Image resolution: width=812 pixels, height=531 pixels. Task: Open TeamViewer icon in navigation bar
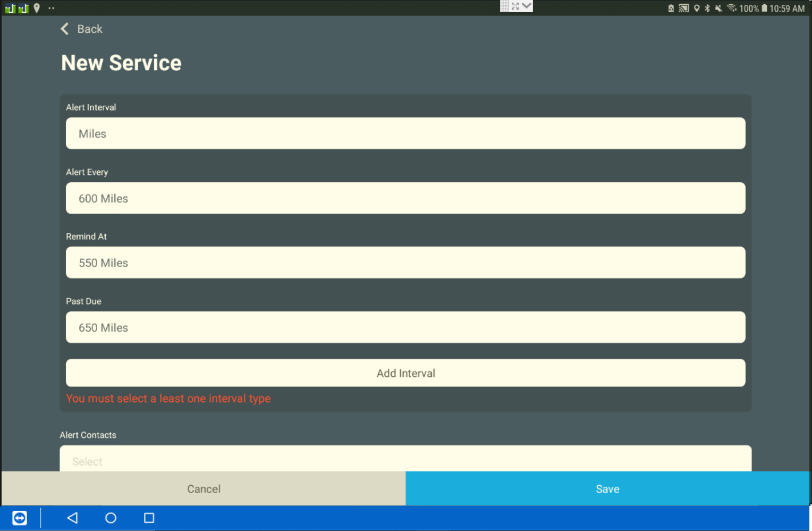pyautogui.click(x=20, y=518)
